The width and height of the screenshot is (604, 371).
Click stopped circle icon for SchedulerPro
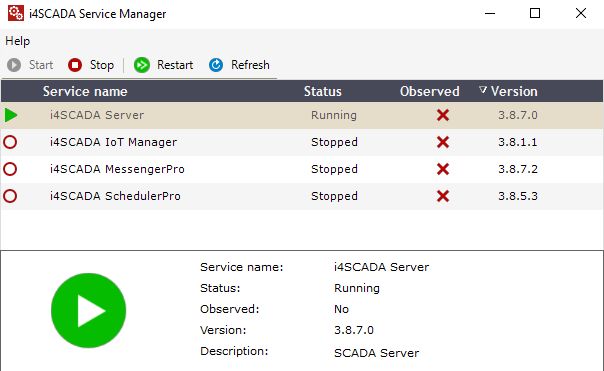pos(10,196)
